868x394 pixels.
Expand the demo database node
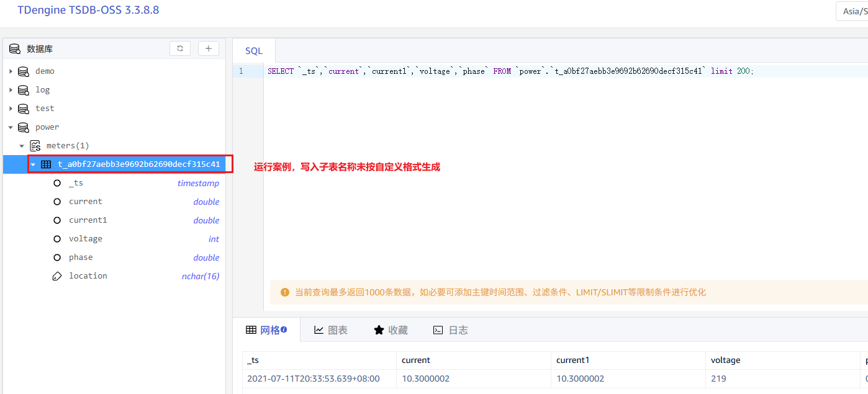[11, 71]
